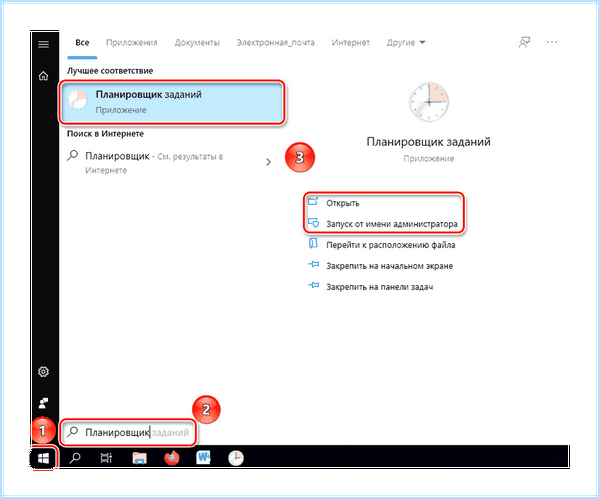This screenshot has width=600, height=499.
Task: Click Запуск от имени администратора
Action: (383, 224)
